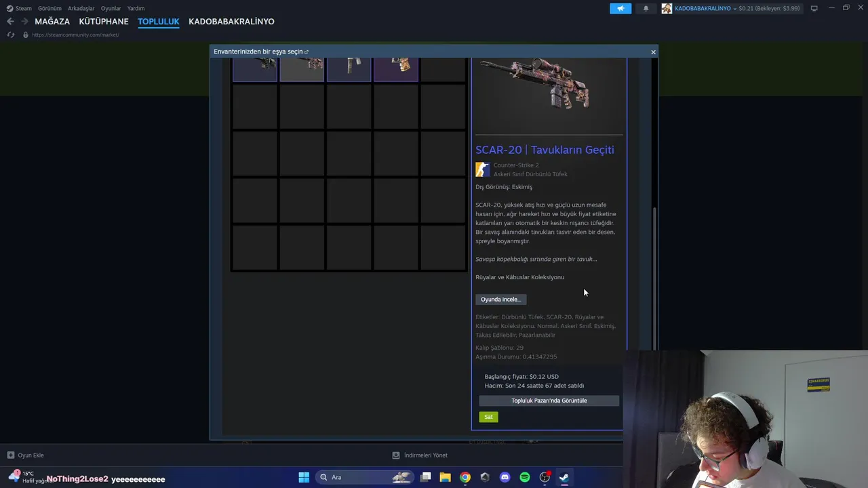Image resolution: width=868 pixels, height=488 pixels.
Task: Click the Oyun Ekle plus icon
Action: (10, 455)
